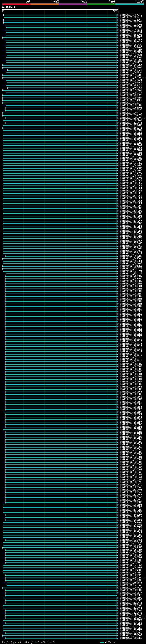Click the AV397943 query name label
Screen dimensions: 146x644
[x=8, y=7]
